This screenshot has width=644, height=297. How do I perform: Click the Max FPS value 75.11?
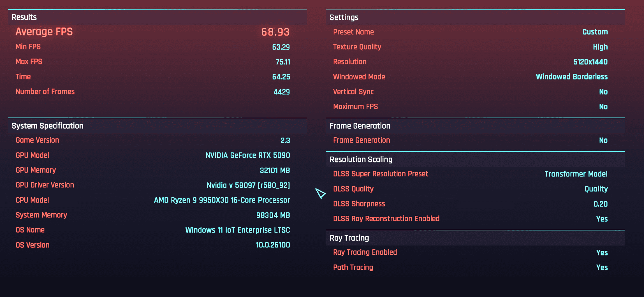(282, 62)
